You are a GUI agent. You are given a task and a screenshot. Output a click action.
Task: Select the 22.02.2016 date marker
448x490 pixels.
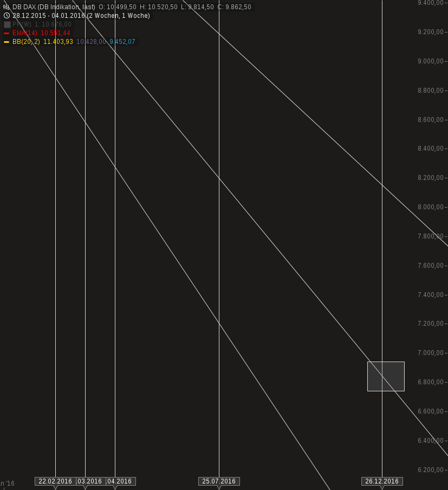coord(55,481)
